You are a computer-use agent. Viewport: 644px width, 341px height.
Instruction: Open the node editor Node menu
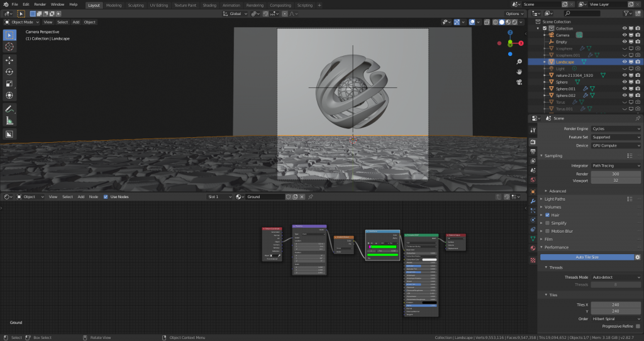tap(94, 197)
